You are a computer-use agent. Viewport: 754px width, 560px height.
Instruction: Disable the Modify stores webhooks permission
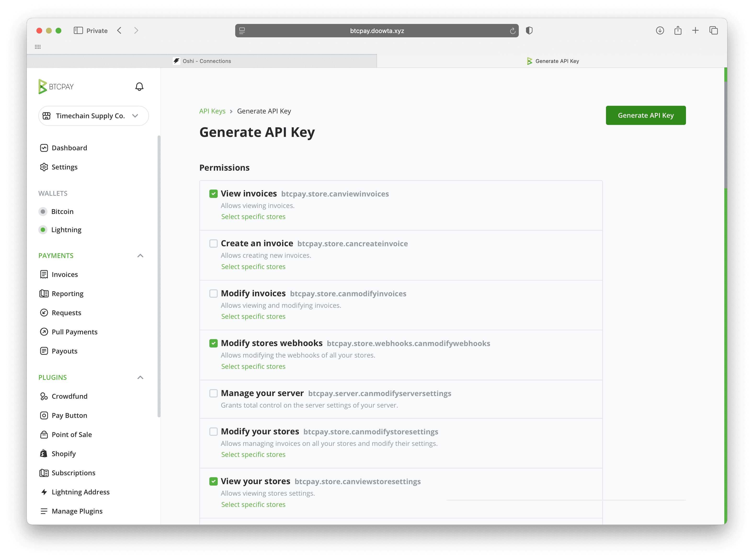click(x=213, y=343)
